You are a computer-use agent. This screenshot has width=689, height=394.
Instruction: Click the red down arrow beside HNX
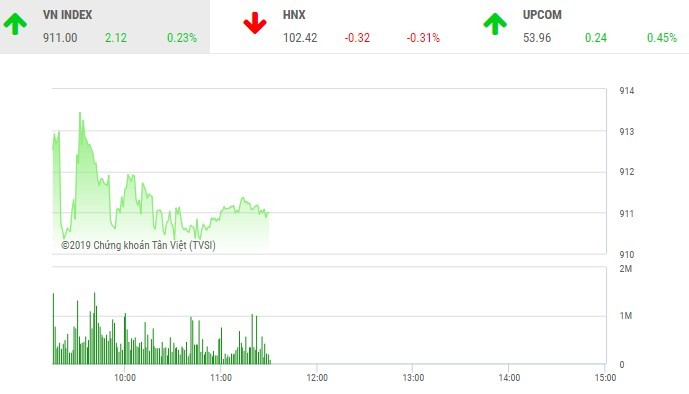[255, 23]
